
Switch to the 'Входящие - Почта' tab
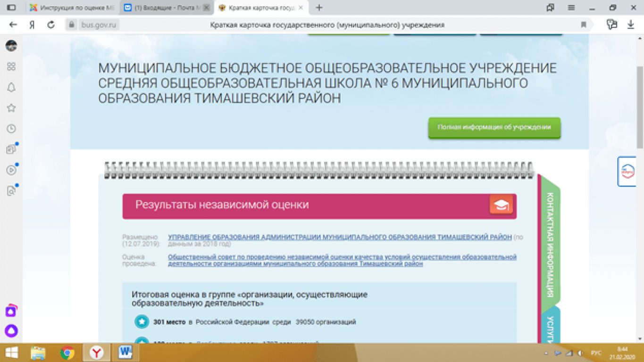[x=166, y=8]
